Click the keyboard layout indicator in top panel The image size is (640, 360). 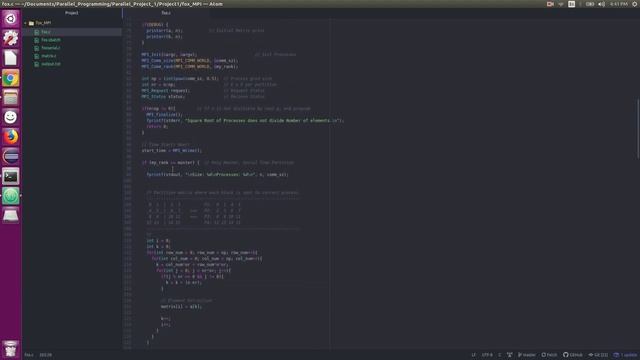coord(571,4)
